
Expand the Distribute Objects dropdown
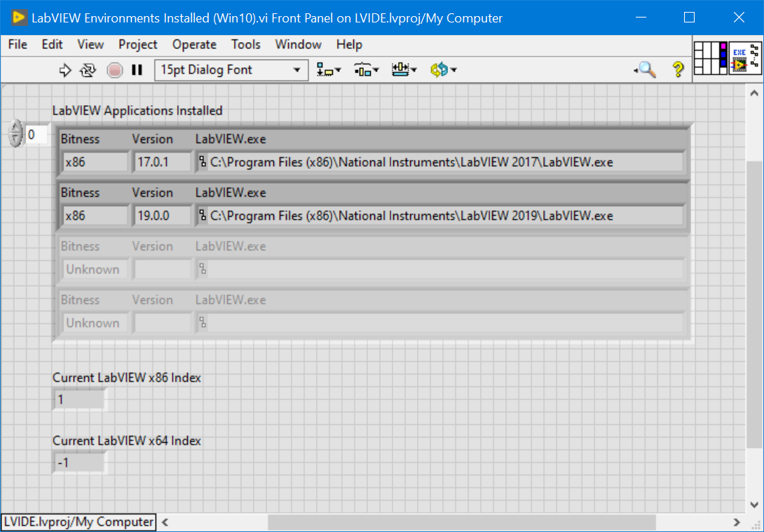(x=367, y=70)
